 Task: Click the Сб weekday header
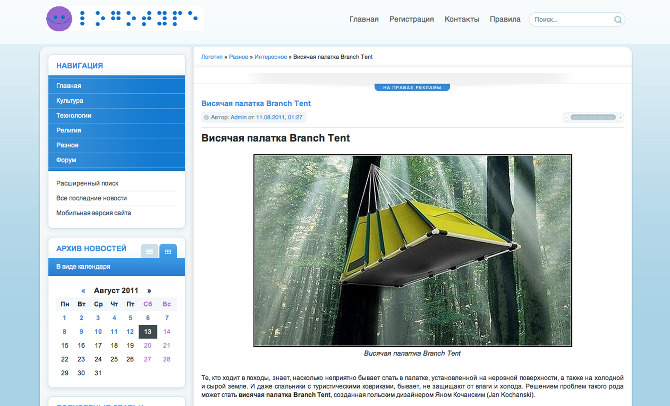tap(148, 304)
